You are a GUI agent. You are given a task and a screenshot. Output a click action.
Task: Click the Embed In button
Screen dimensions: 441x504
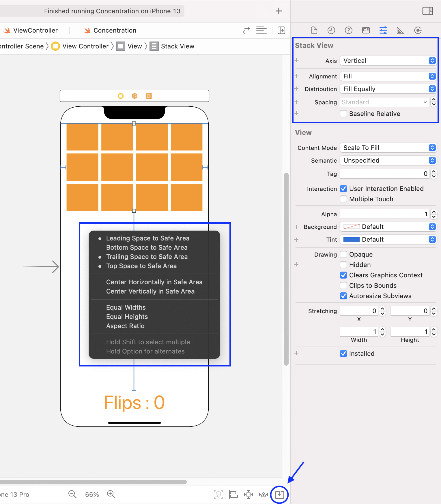pos(279,495)
